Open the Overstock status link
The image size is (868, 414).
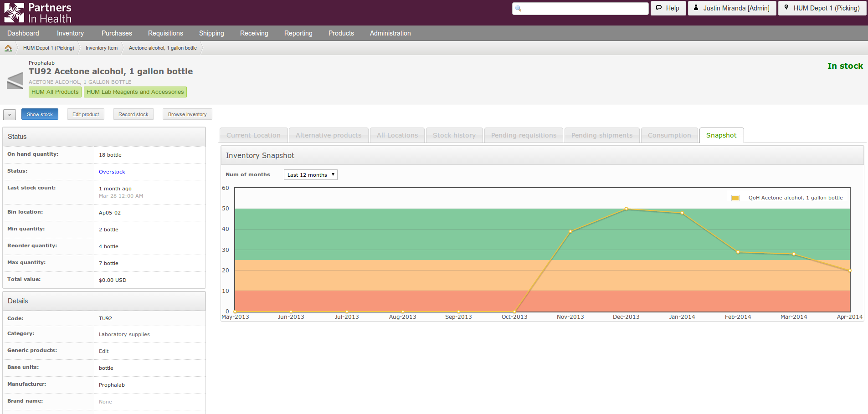click(112, 171)
